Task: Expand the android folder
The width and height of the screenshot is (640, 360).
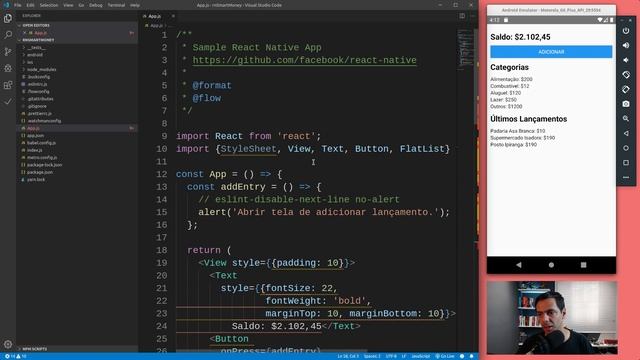Action: tap(35, 55)
